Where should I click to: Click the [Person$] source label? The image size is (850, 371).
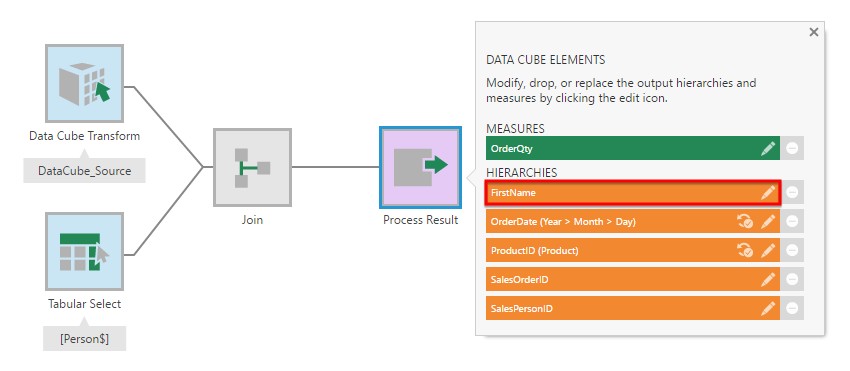pos(85,338)
